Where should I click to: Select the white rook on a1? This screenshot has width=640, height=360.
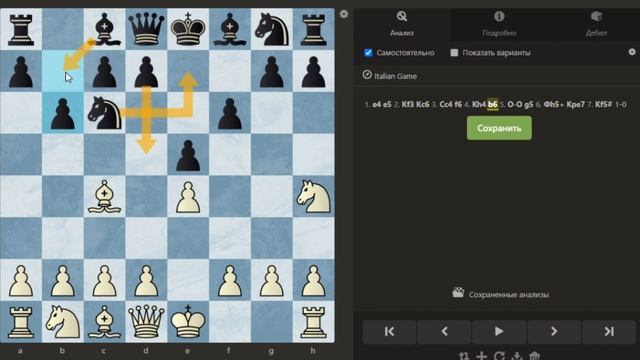pos(21,322)
